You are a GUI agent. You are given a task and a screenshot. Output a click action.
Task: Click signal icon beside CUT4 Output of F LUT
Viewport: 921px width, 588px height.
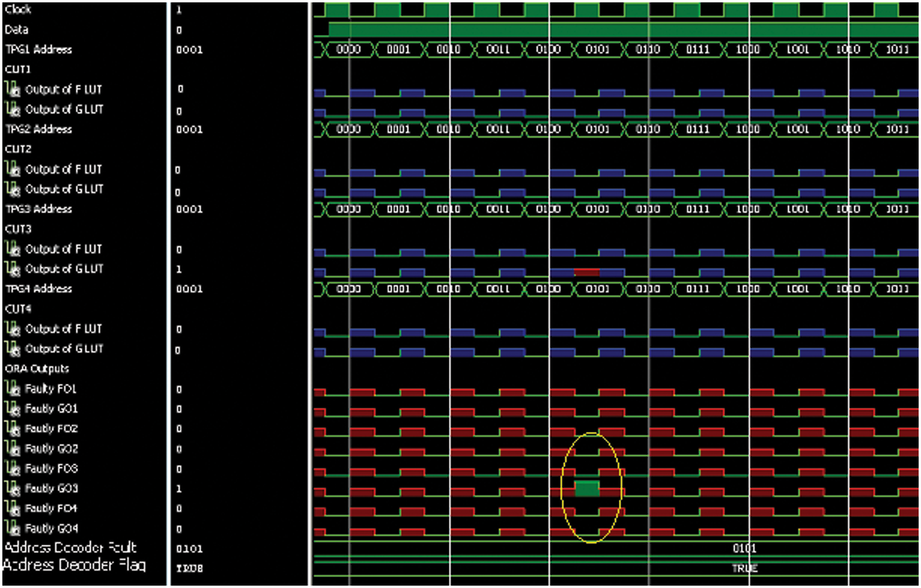pyautogui.click(x=13, y=328)
